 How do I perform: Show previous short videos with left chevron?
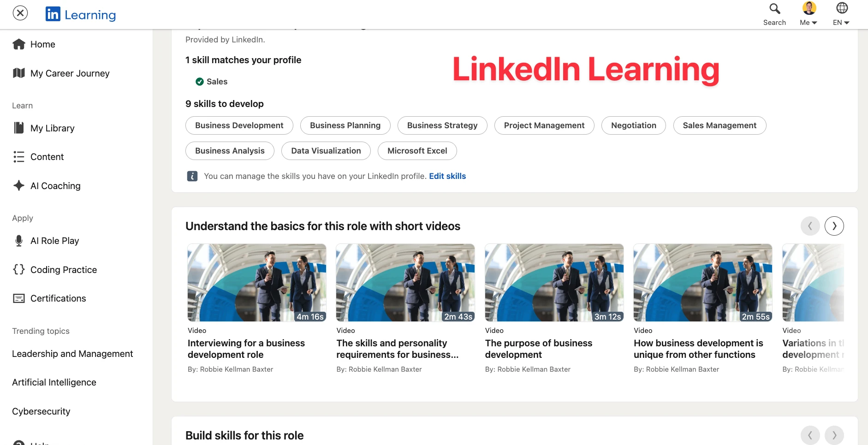[x=810, y=226]
